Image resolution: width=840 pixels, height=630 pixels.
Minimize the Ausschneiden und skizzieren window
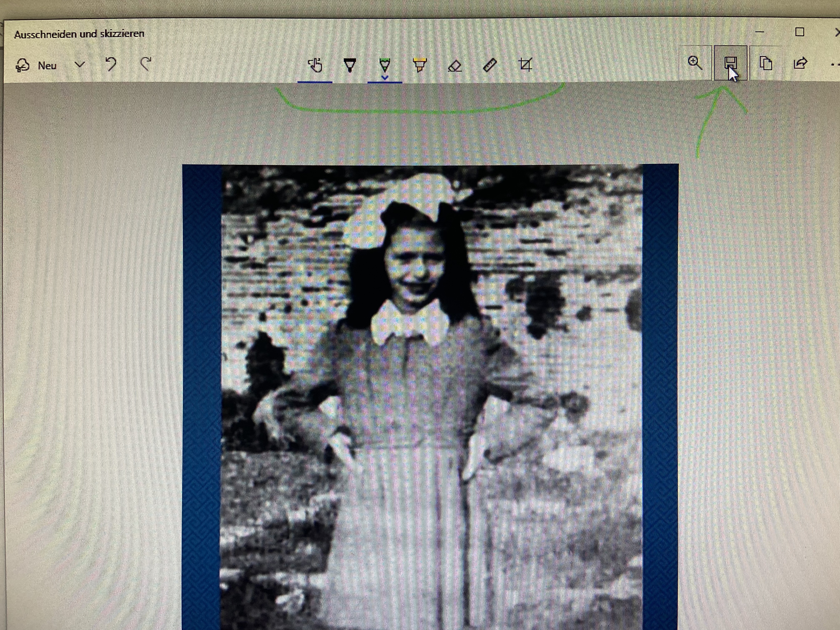coord(760,32)
